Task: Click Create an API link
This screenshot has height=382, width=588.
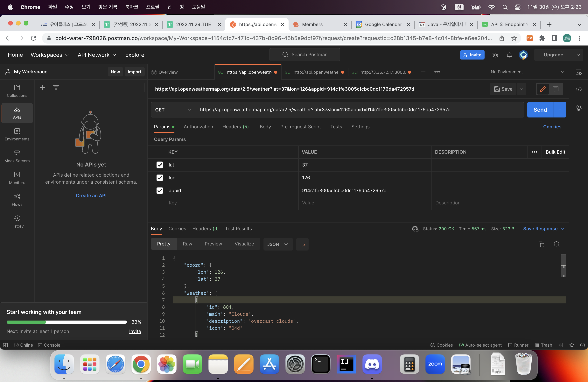Action: 91,195
